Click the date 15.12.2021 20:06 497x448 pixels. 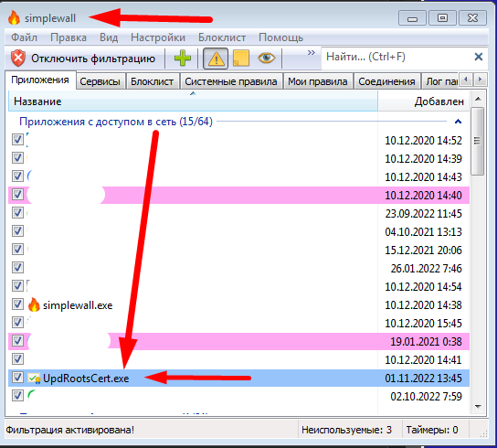424,250
